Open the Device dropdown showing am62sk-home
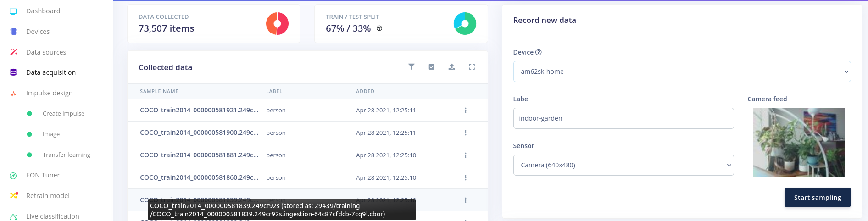Image resolution: width=868 pixels, height=221 pixels. coord(681,72)
